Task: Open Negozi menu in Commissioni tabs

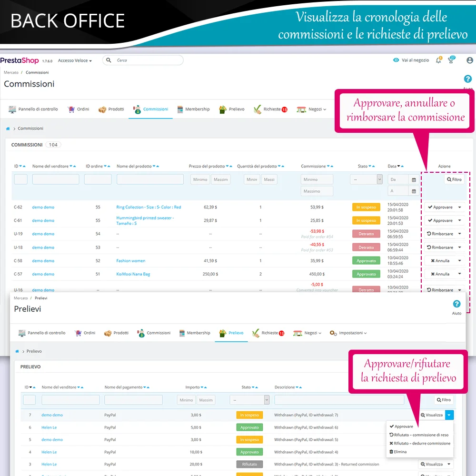Action: [x=312, y=109]
